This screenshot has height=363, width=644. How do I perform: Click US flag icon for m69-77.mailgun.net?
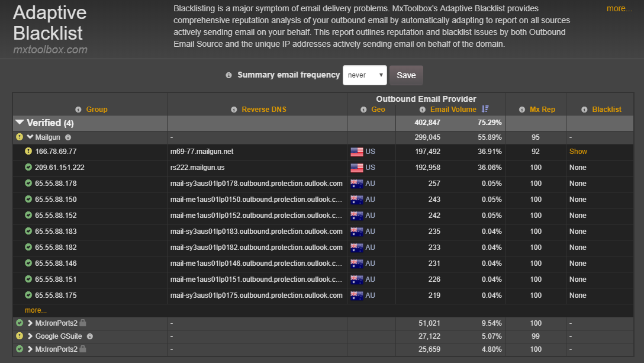tap(356, 152)
